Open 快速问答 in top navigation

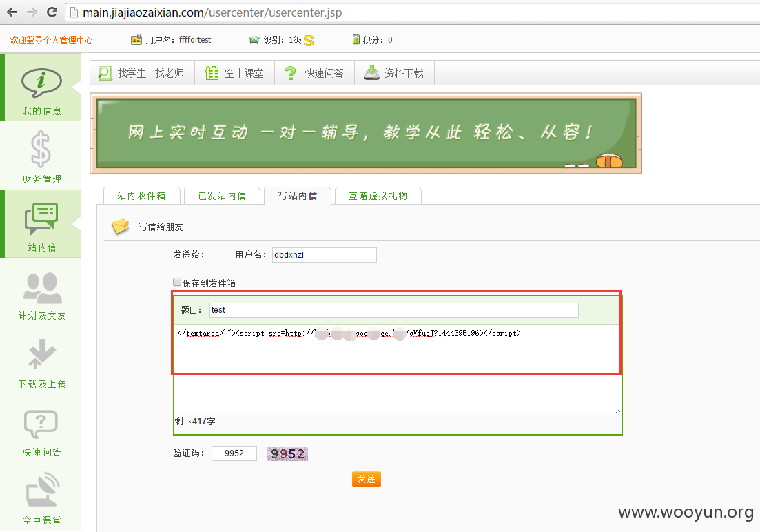325,73
